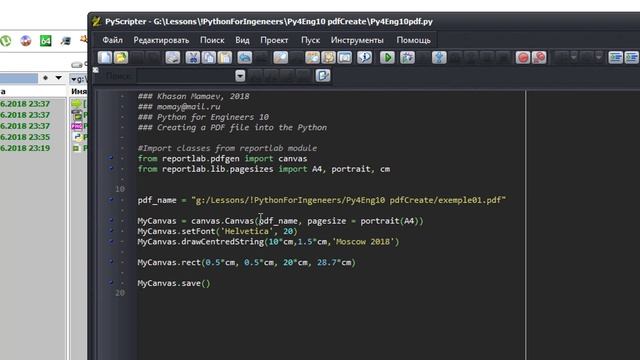Screen dimensions: 640x360
Task: Copy selection with the copy icon
Action: point(209,58)
